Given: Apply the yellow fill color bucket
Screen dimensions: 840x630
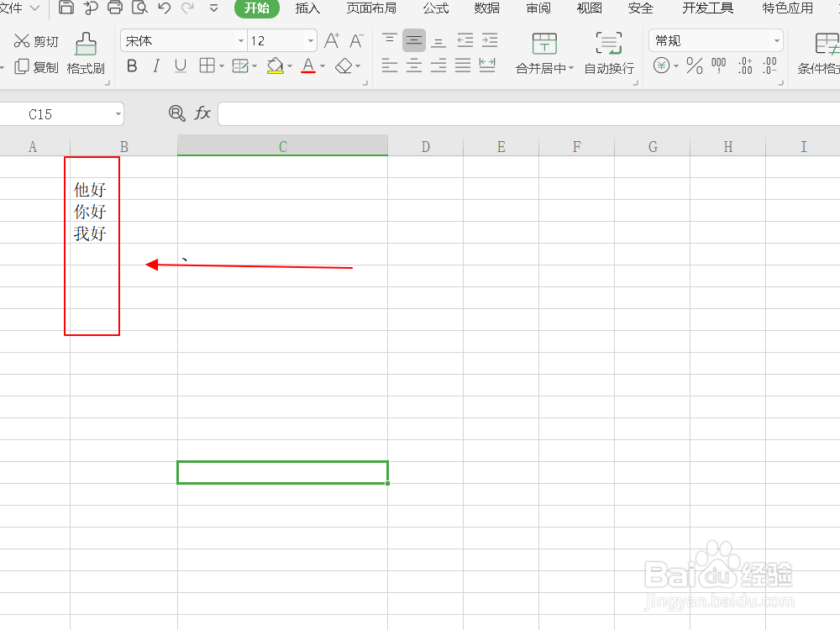Looking at the screenshot, I should pyautogui.click(x=275, y=66).
